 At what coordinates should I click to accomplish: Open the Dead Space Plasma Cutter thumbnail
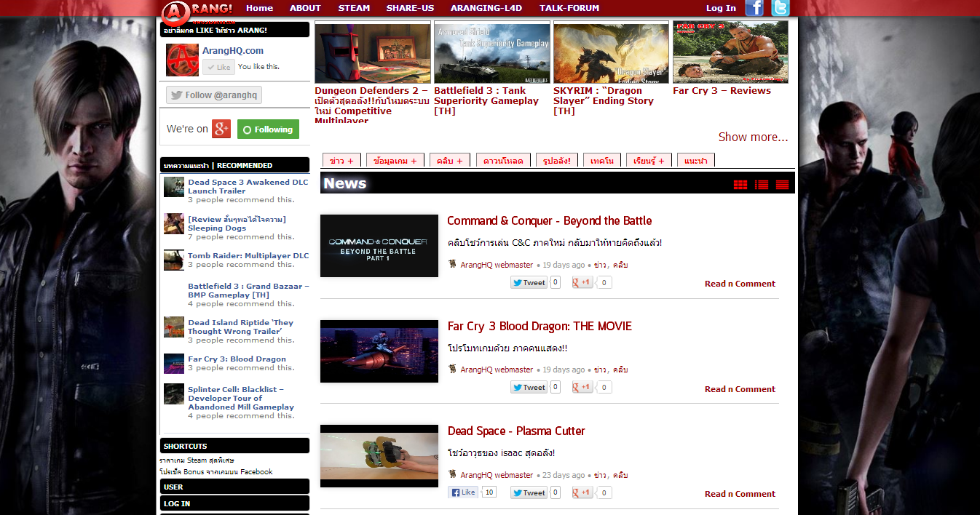379,456
